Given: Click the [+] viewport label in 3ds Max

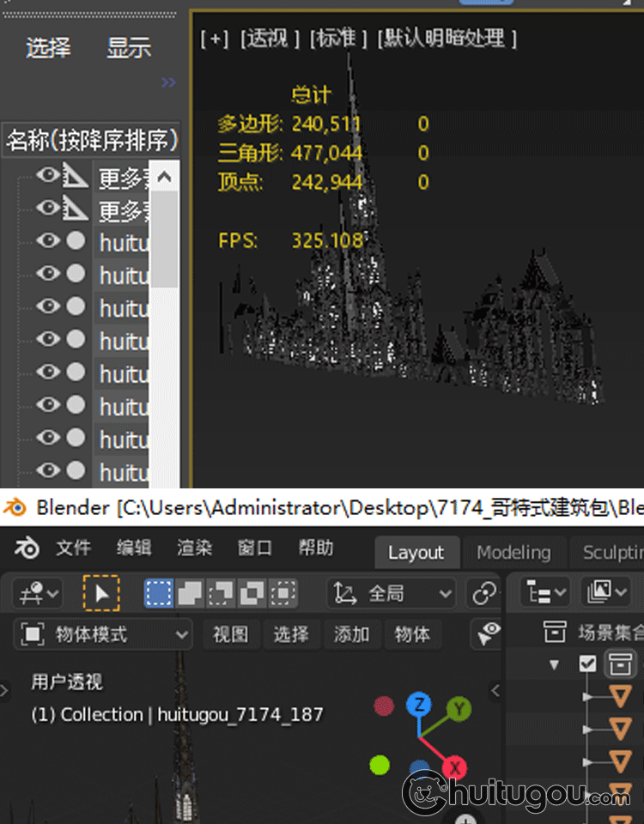Looking at the screenshot, I should 215,39.
